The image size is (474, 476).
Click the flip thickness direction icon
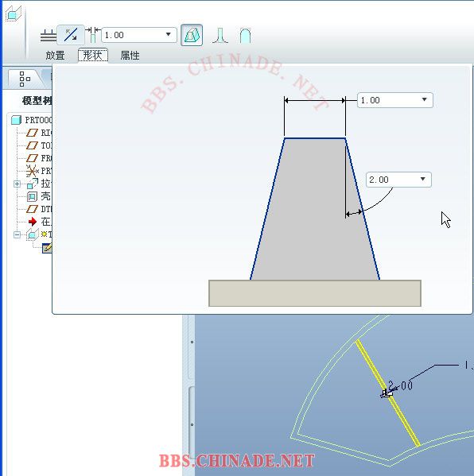pos(71,35)
